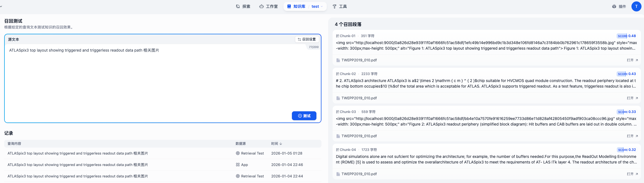This screenshot has width=644, height=183.
Task: Click the Retrieval Test icon in 22:44 record
Action: tap(238, 176)
